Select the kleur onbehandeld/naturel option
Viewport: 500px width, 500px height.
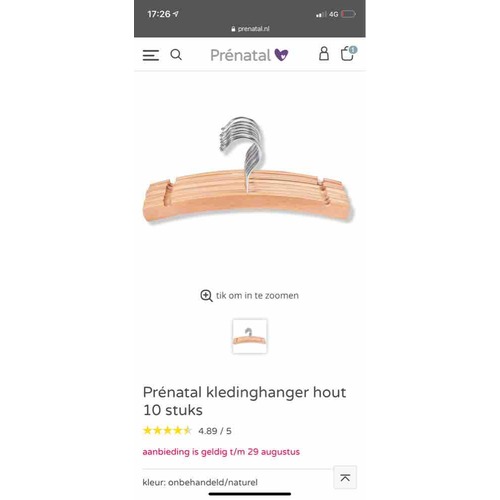pos(200,482)
